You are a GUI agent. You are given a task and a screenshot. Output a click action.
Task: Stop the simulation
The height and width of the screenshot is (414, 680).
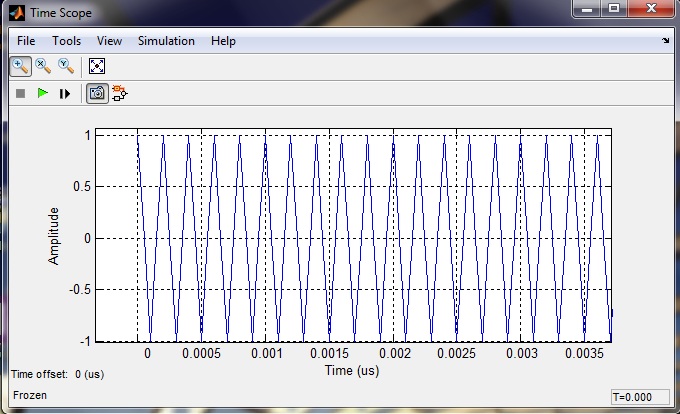(x=20, y=93)
